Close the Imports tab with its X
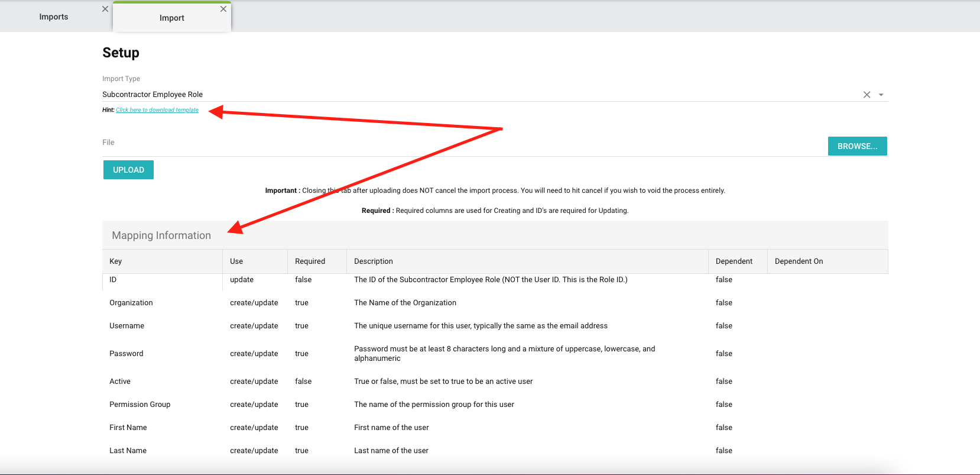Screen dimensions: 980x475 point(105,9)
